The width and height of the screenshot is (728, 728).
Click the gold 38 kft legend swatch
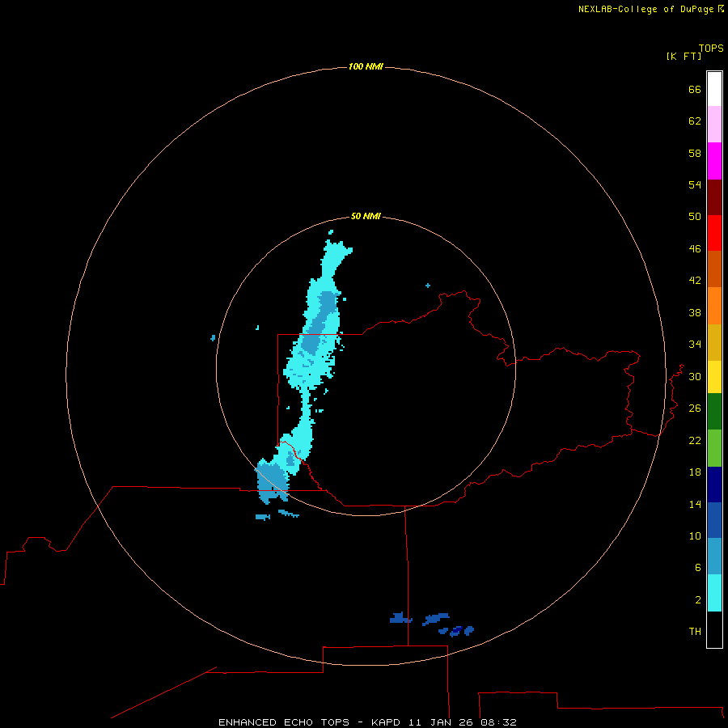click(714, 342)
